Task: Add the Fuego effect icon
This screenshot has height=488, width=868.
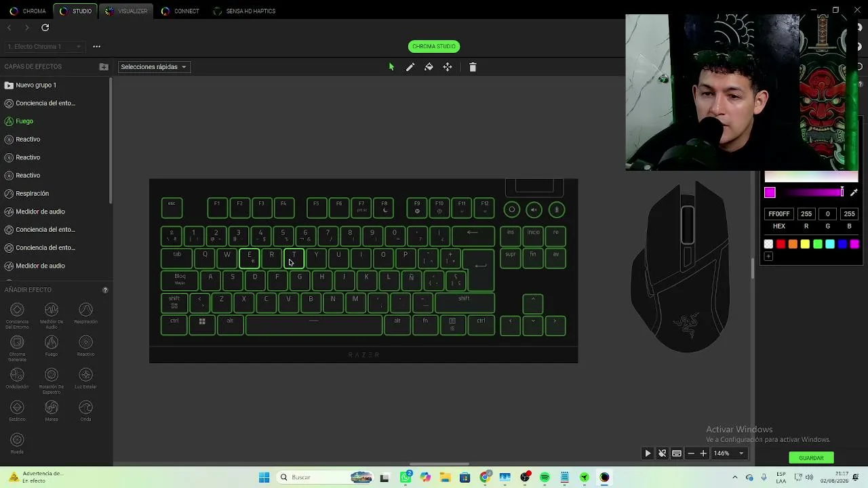Action: (52, 342)
